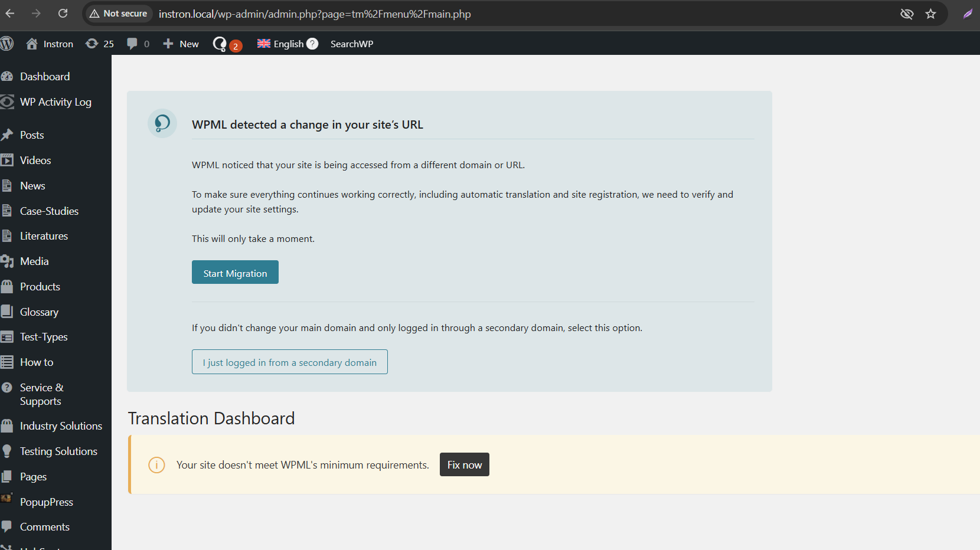The image size is (980, 550).
Task: Click the address bar URL field
Action: (x=315, y=14)
